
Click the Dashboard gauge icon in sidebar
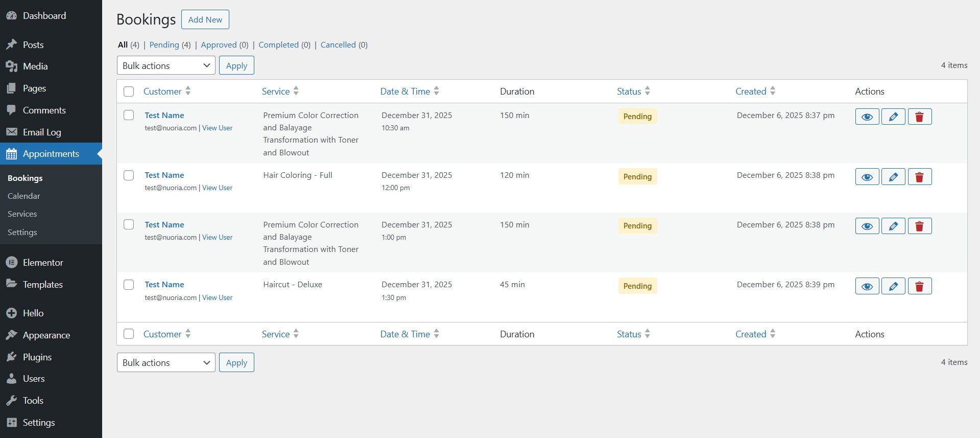(x=11, y=16)
